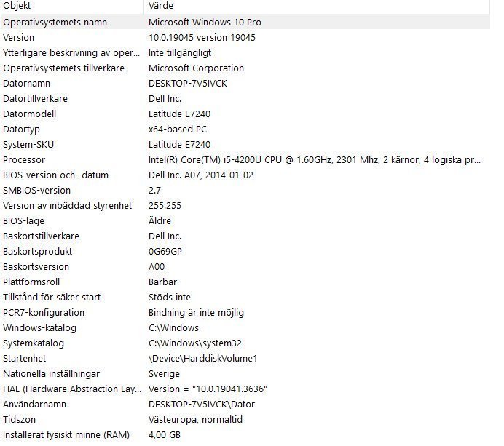Select the Processor row
This screenshot has height=446, width=504.
[24, 160]
